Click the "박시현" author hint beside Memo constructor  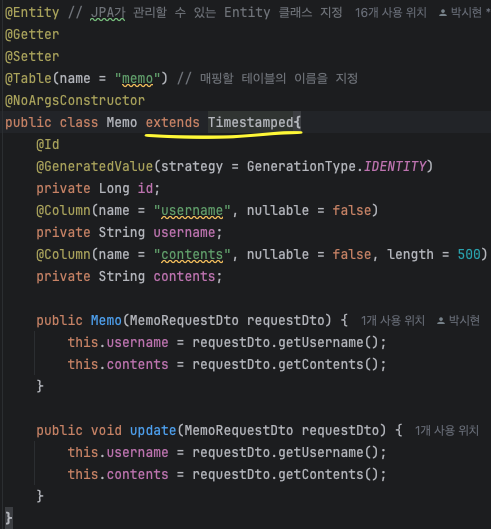tap(464, 321)
